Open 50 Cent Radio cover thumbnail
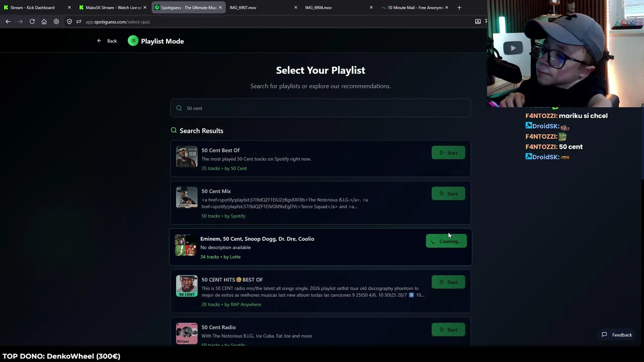 (187, 333)
